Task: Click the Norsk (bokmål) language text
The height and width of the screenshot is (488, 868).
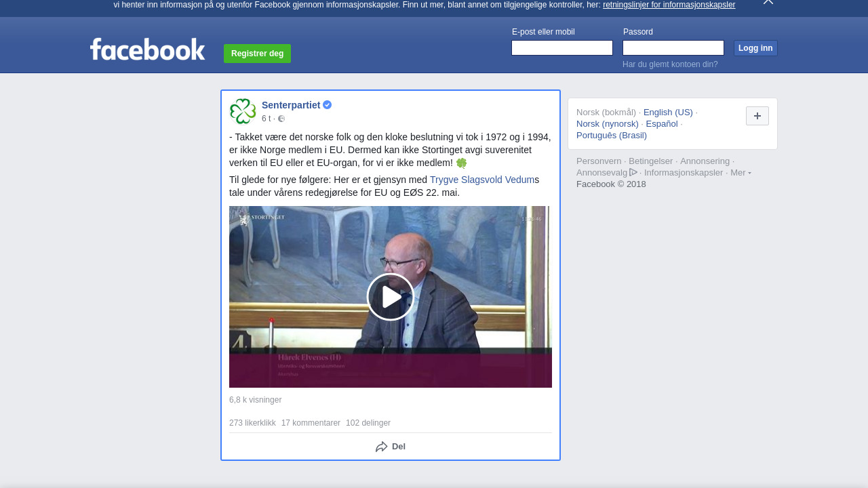Action: 606,113
